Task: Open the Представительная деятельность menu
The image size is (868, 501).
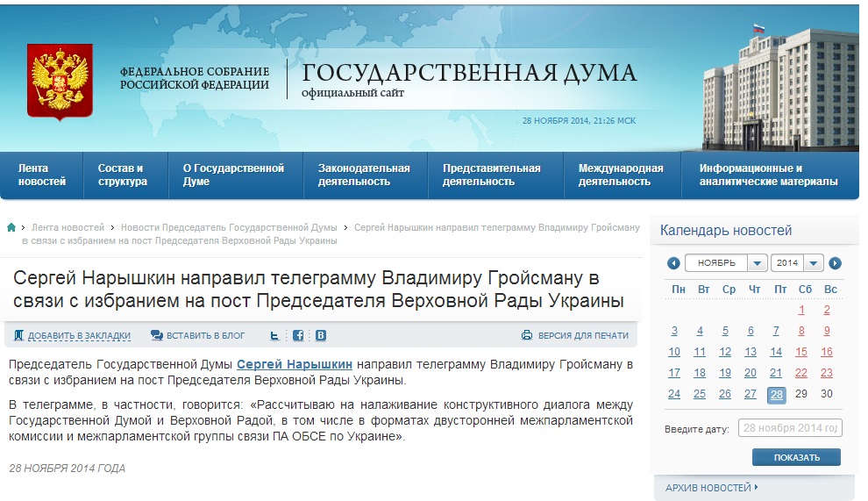Action: point(495,175)
